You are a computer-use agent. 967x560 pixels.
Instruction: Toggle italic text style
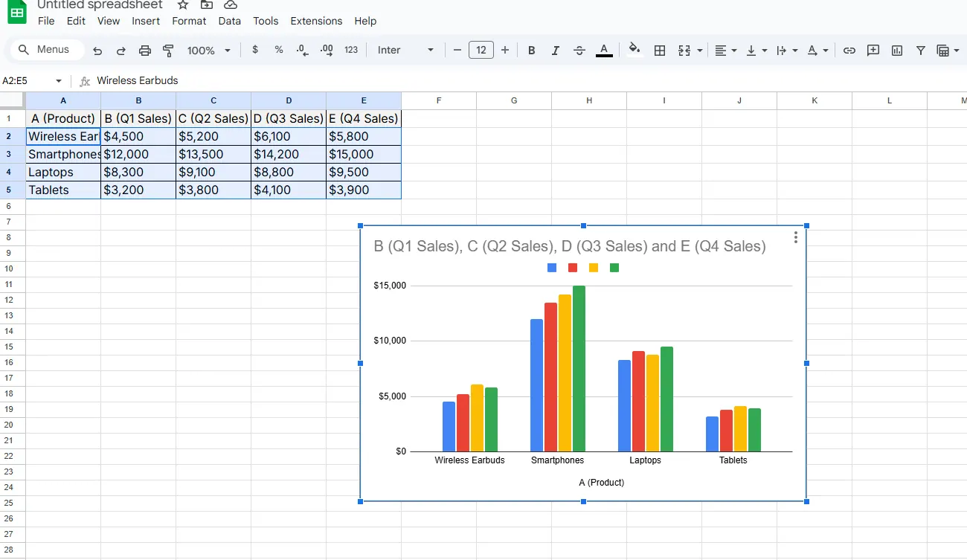coord(555,51)
